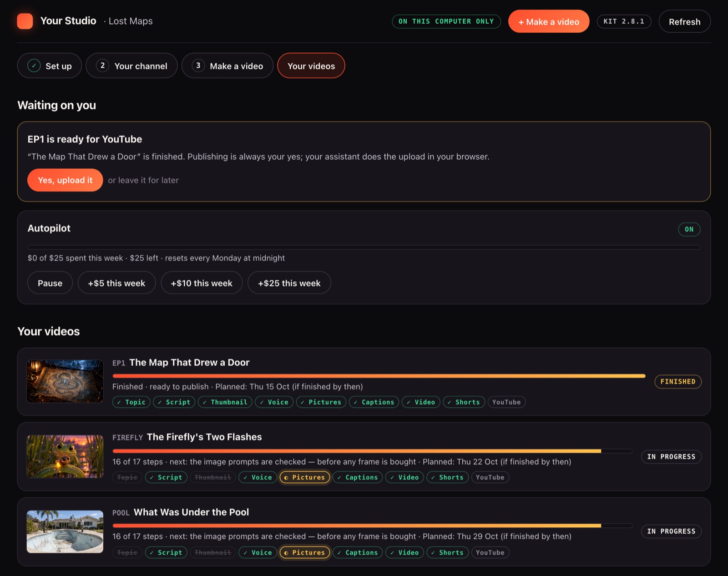Image resolution: width=728 pixels, height=576 pixels.
Task: Click the Refresh button
Action: click(x=684, y=21)
